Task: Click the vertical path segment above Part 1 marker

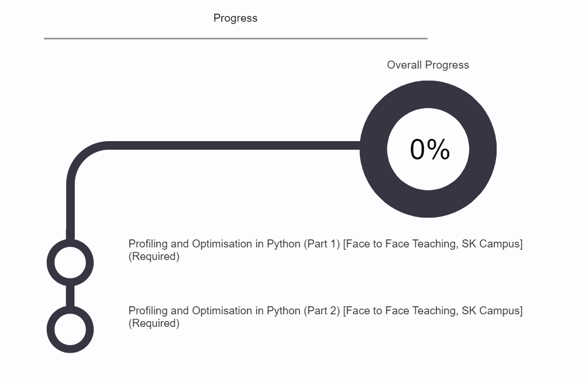Action: click(70, 211)
